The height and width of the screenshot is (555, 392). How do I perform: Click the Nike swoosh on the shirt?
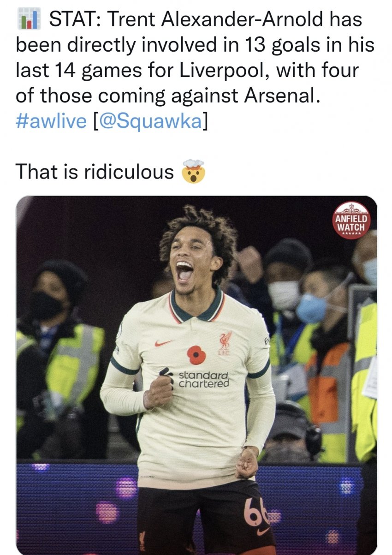pos(164,343)
